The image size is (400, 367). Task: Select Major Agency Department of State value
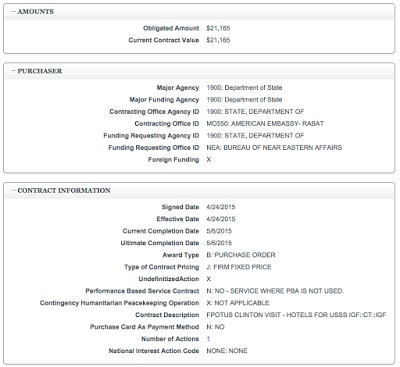[244, 88]
